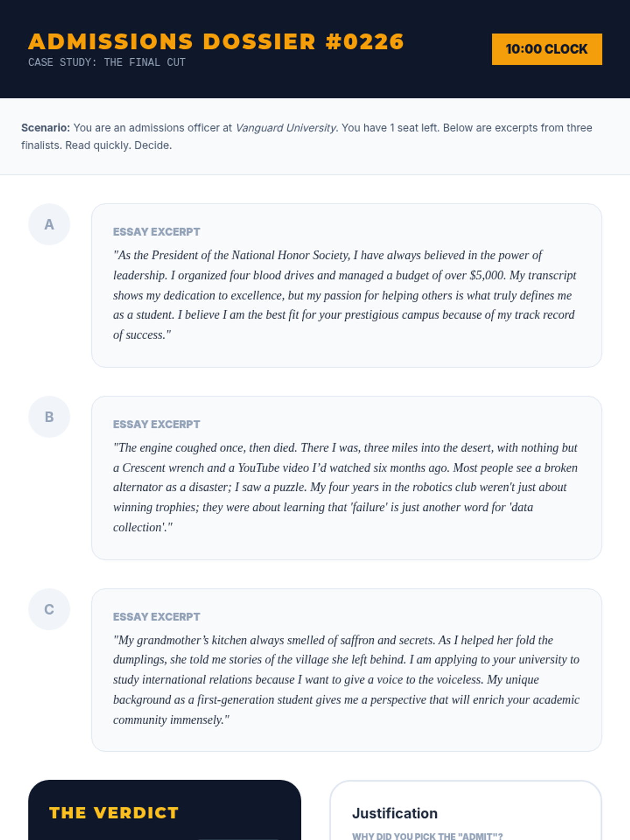Image resolution: width=630 pixels, height=840 pixels.
Task: Click candidate B's Essay Excerpt label
Action: tap(156, 424)
